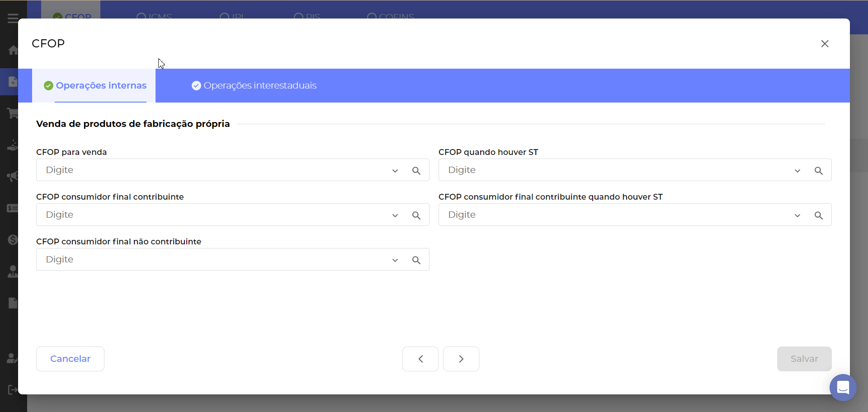
Task: Advance to next step with right arrow
Action: [x=461, y=359]
